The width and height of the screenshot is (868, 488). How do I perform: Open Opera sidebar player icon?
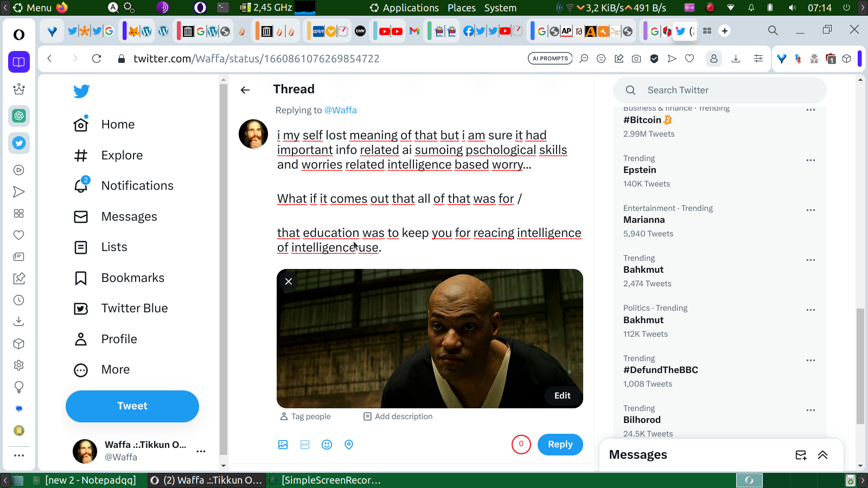[19, 170]
